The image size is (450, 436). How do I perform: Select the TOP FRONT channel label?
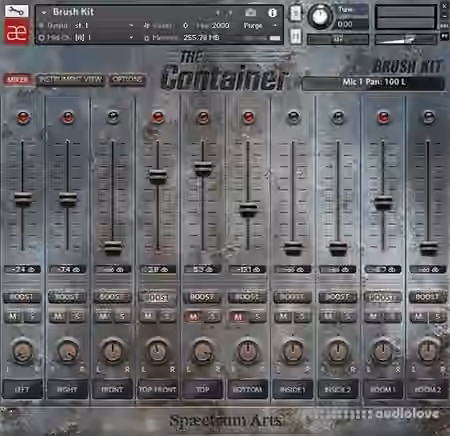coord(158,389)
